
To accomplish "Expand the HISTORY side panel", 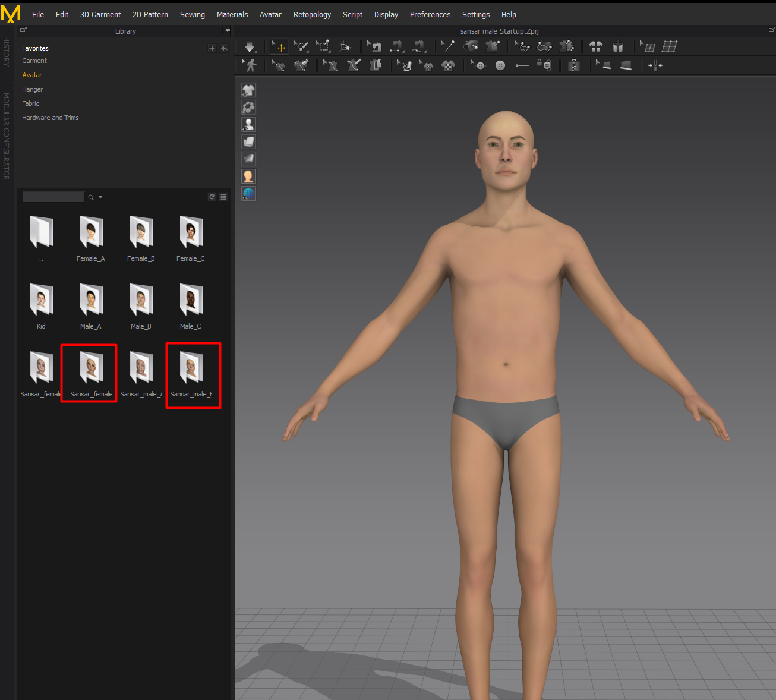I will pos(6,51).
